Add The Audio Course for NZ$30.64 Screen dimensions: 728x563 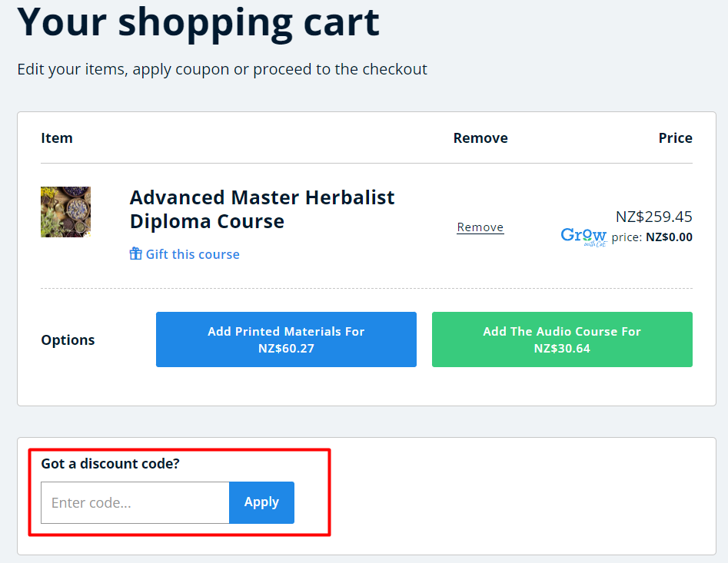562,339
